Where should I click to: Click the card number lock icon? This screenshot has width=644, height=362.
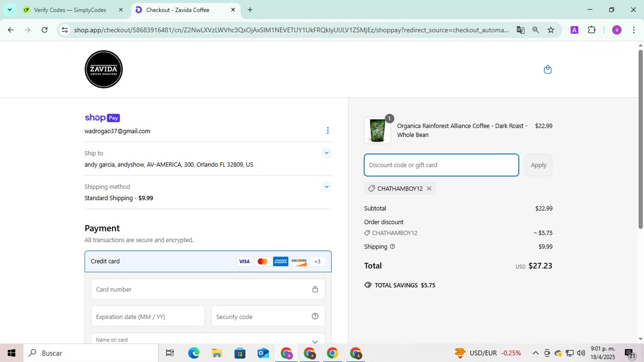tap(315, 289)
